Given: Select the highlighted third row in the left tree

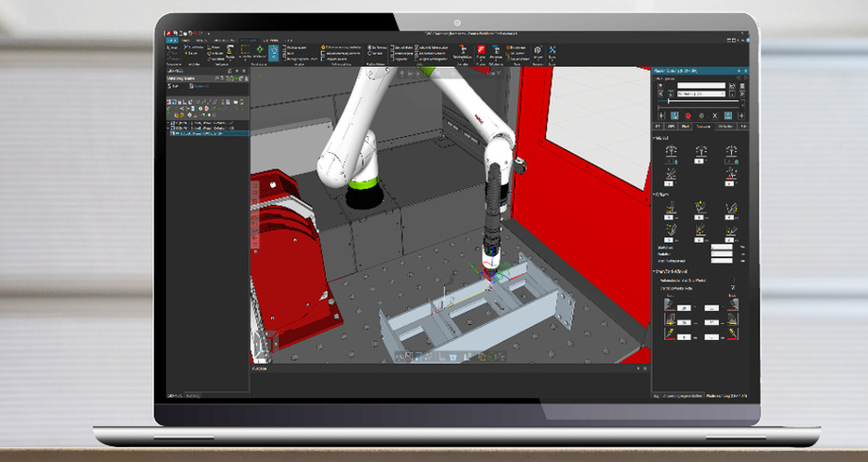Looking at the screenshot, I should point(208,133).
